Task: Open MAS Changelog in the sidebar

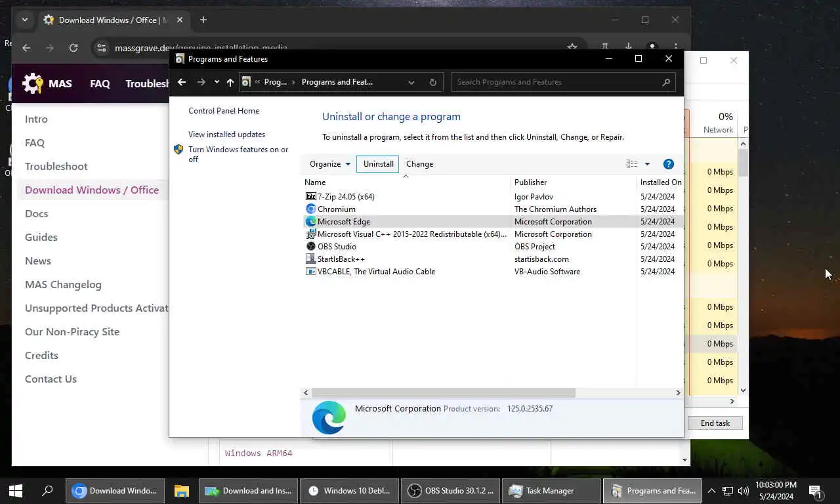Action: point(63,284)
